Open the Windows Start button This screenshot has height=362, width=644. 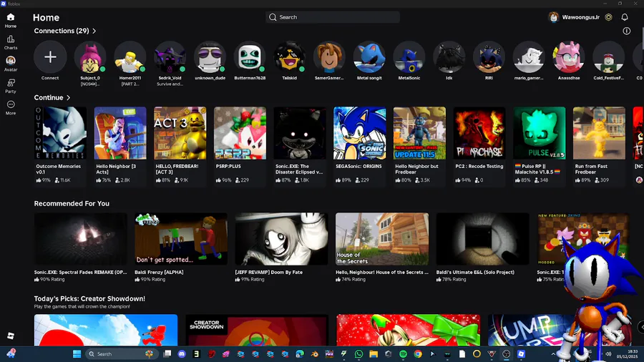pyautogui.click(x=77, y=354)
